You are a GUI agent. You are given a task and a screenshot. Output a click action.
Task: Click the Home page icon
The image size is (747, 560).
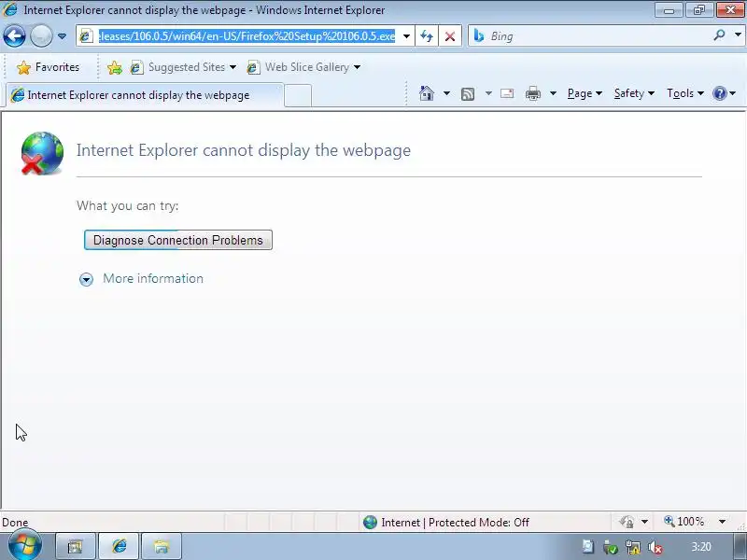tap(427, 93)
